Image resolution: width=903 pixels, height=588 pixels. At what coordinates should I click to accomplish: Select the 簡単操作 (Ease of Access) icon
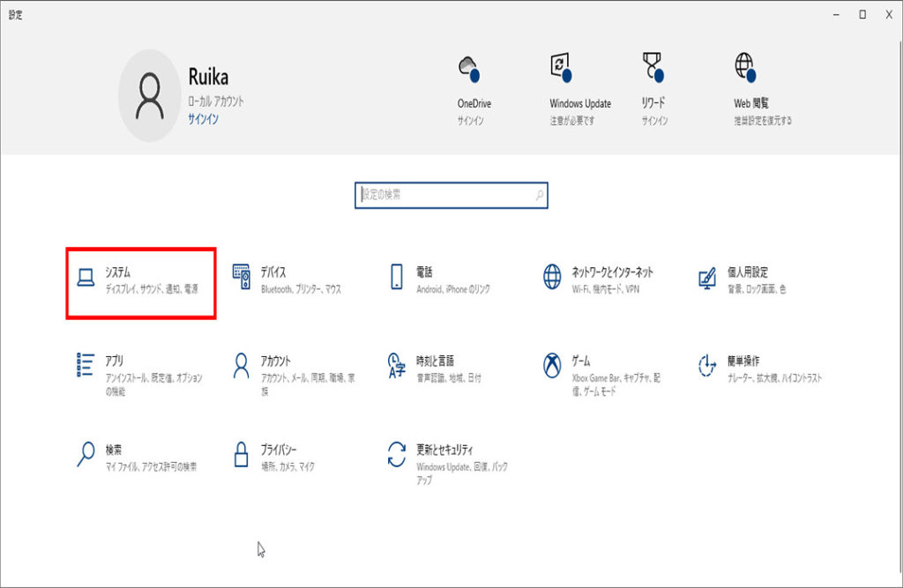707,365
